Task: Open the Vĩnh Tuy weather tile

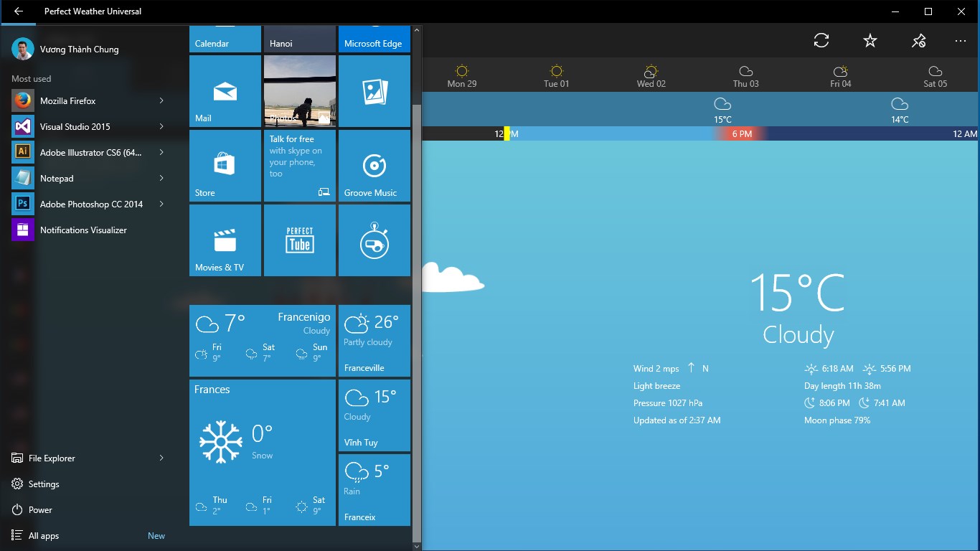Action: coord(374,415)
